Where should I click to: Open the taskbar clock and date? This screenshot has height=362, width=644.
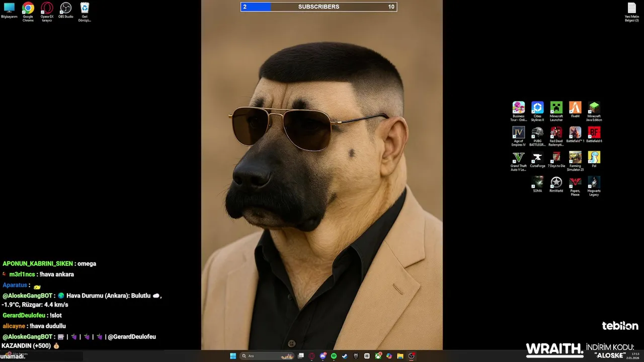point(633,356)
